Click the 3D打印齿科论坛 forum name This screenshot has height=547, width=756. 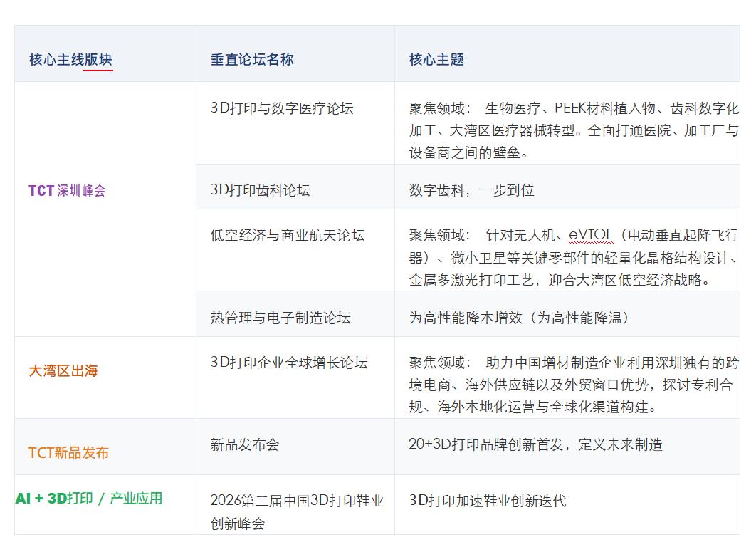[261, 190]
